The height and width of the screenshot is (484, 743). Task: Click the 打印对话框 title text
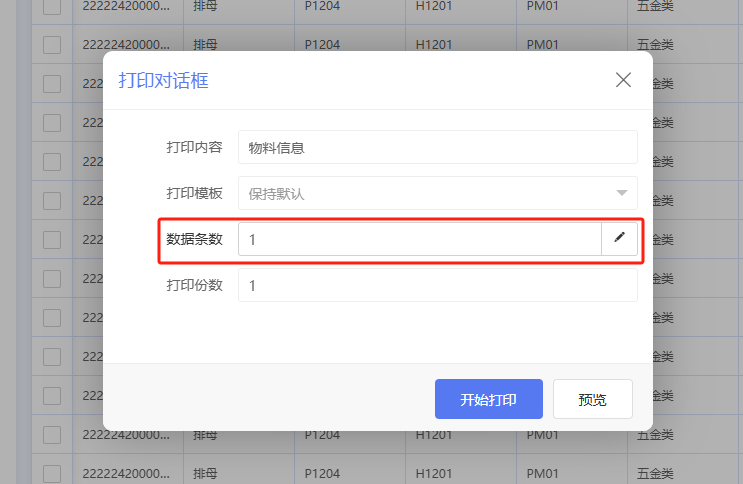[163, 80]
